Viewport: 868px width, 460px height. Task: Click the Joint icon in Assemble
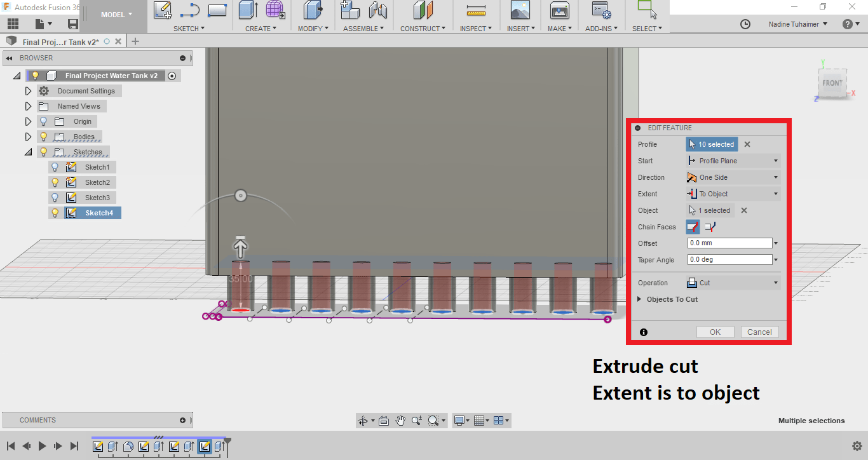[377, 10]
